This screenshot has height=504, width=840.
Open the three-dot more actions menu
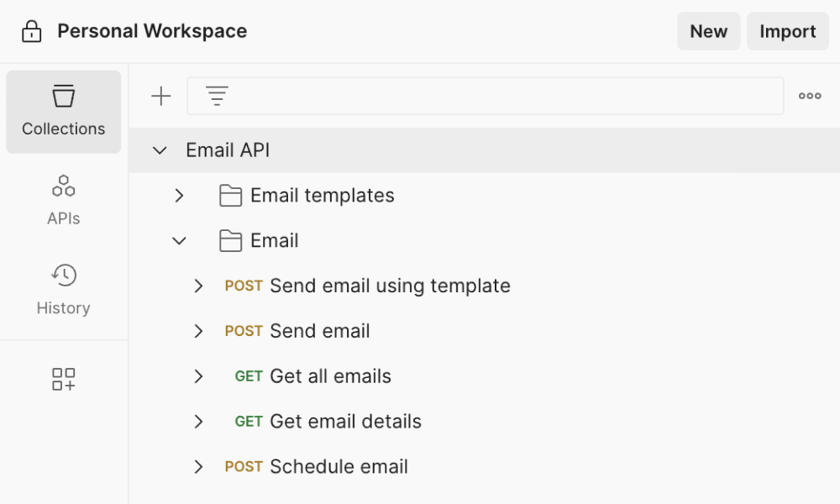point(809,95)
